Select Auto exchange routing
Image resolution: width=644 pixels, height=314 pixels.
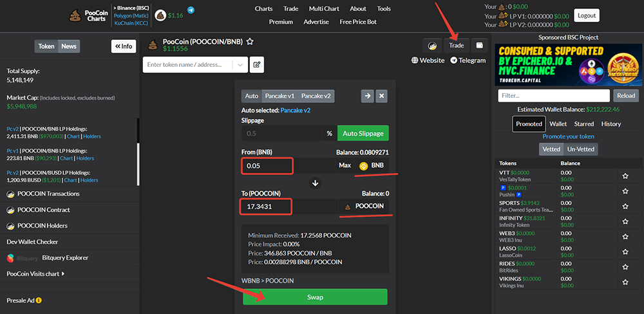(x=251, y=96)
